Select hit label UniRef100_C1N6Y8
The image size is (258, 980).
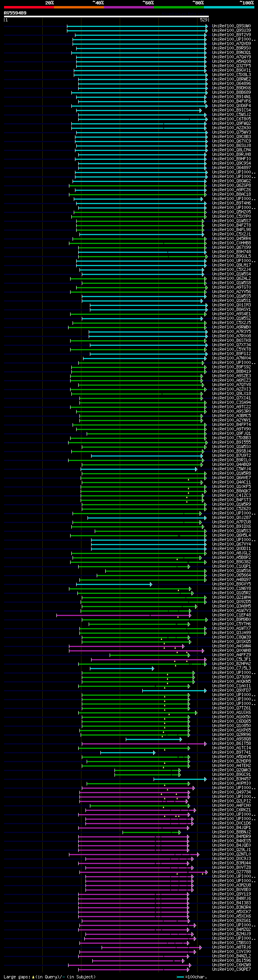(231, 589)
